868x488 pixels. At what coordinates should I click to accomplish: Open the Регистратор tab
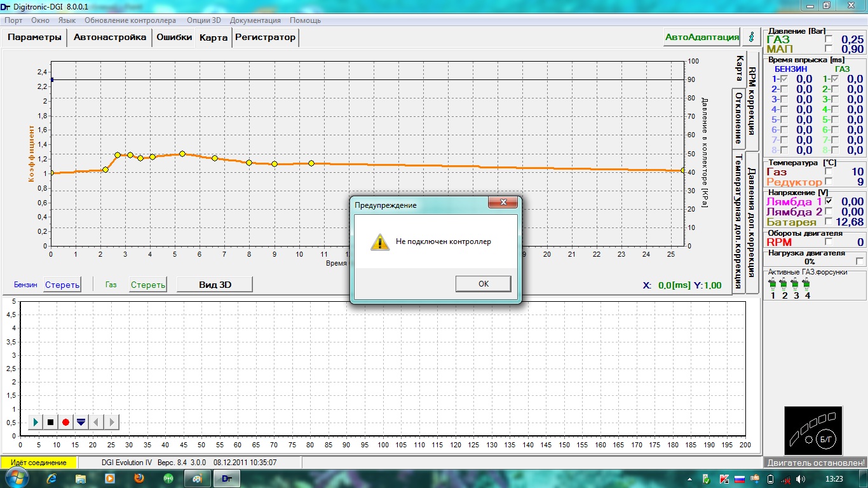click(x=266, y=37)
